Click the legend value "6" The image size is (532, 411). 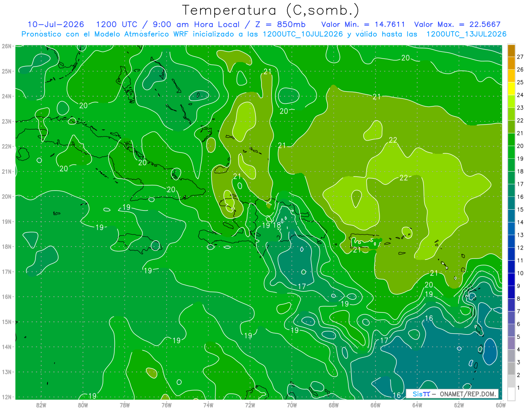tap(519, 324)
